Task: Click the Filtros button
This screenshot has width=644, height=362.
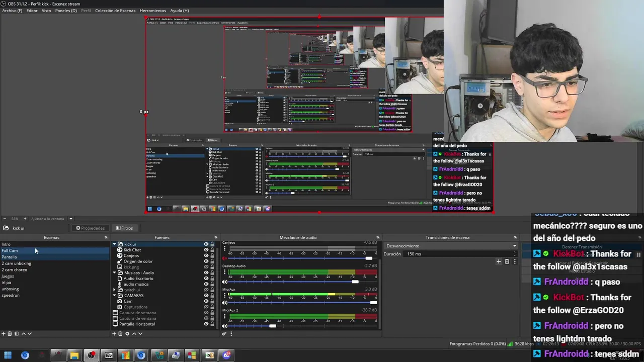Action: 124,228
